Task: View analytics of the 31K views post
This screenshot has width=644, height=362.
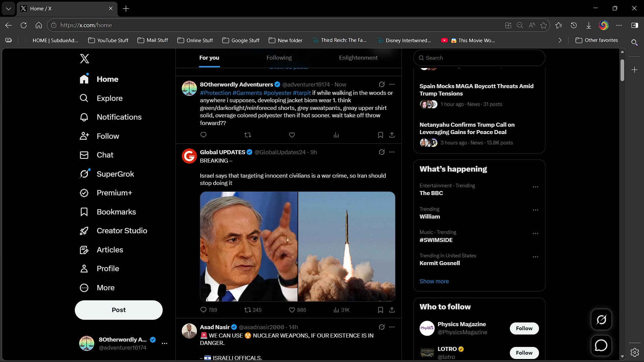Action: 336,310
